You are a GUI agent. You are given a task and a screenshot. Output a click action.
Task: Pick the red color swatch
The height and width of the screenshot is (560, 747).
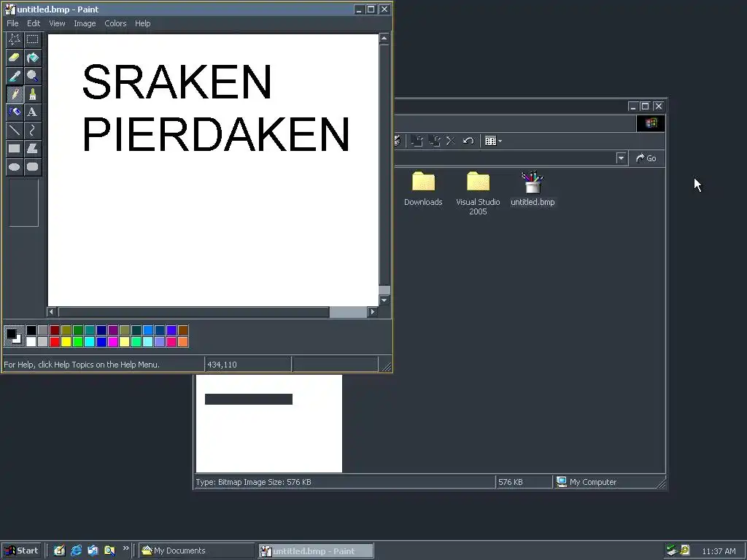pos(54,341)
